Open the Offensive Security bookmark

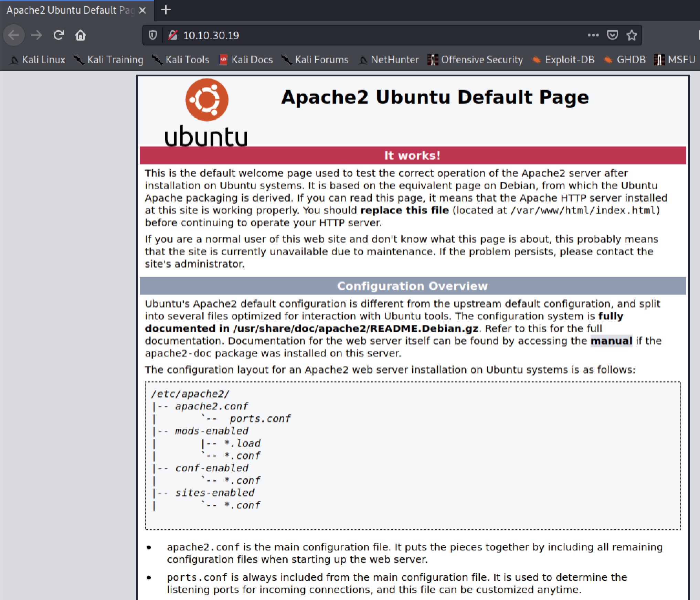pyautogui.click(x=475, y=60)
